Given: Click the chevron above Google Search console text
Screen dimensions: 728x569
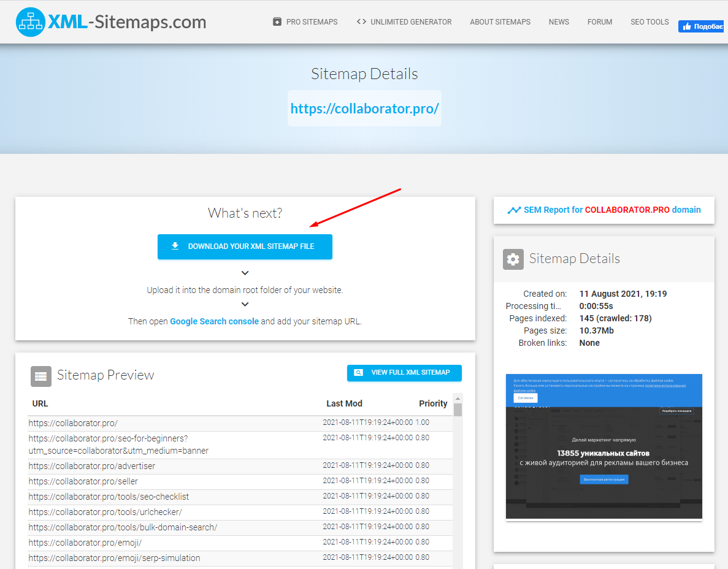Looking at the screenshot, I should coord(245,305).
